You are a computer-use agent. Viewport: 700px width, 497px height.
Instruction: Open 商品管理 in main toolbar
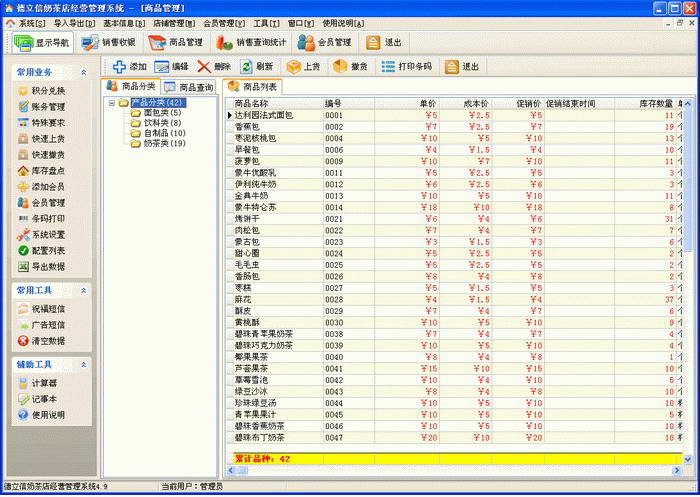pos(175,43)
